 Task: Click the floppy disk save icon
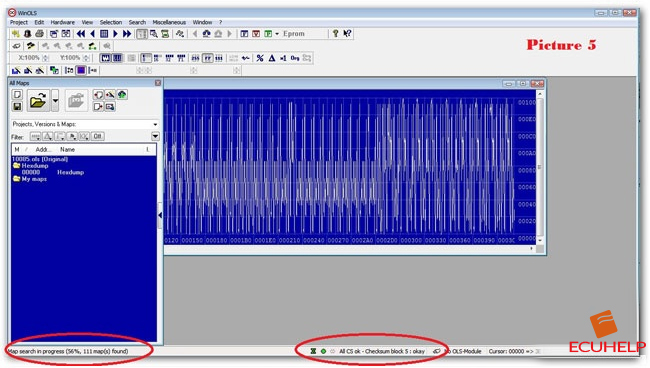coord(17,107)
